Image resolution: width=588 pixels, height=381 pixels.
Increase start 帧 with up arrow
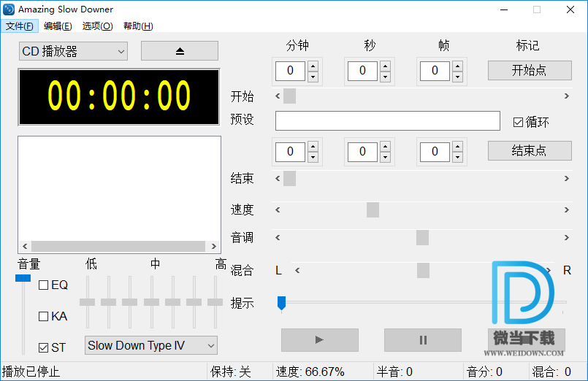click(457, 66)
